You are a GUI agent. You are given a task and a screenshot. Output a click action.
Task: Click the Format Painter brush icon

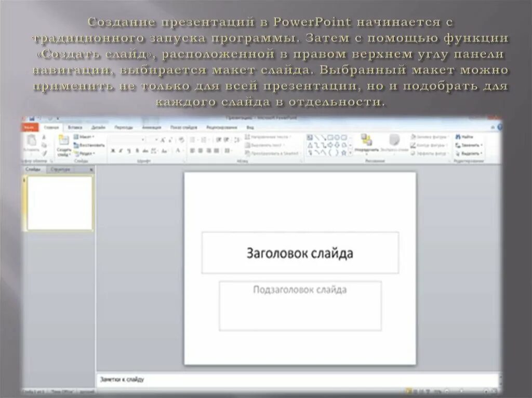(44, 153)
